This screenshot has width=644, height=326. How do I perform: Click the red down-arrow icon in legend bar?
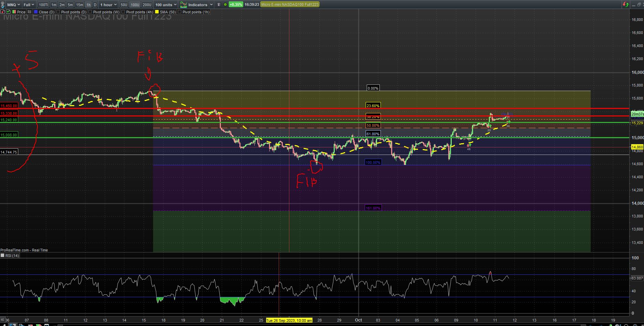coord(2,12)
